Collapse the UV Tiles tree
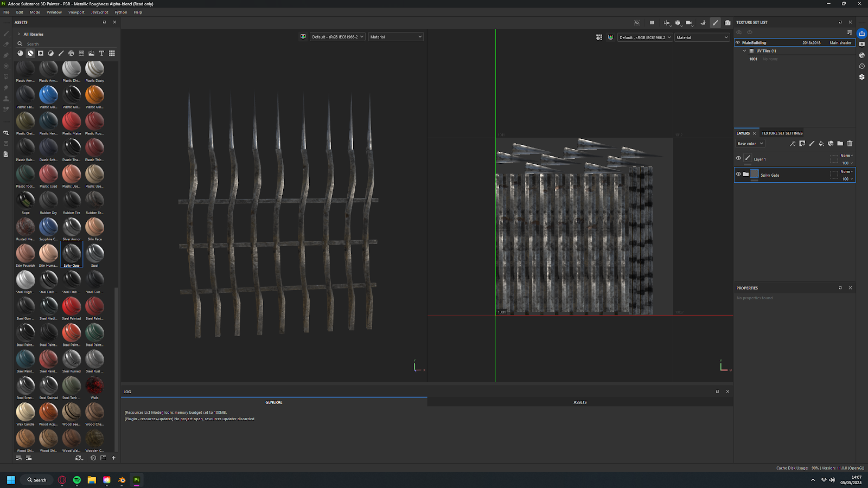Screen dimensions: 868x488 (x=744, y=51)
